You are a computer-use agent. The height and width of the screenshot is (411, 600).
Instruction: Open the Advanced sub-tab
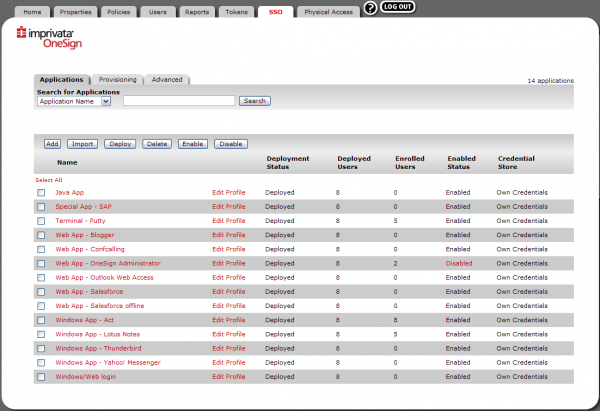tap(167, 79)
